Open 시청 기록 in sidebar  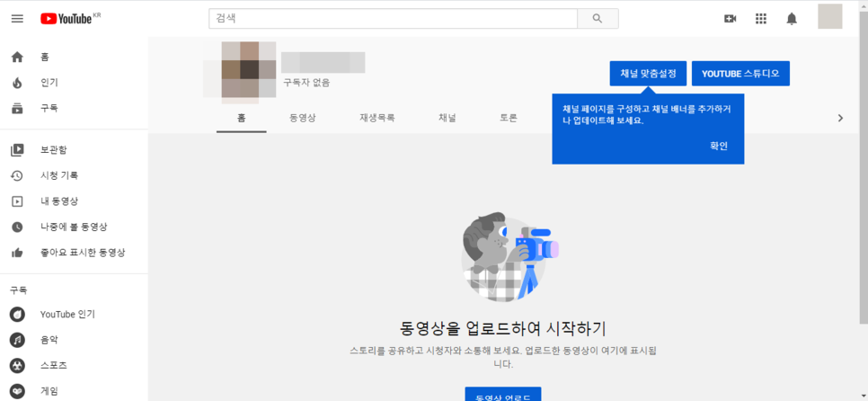(59, 175)
